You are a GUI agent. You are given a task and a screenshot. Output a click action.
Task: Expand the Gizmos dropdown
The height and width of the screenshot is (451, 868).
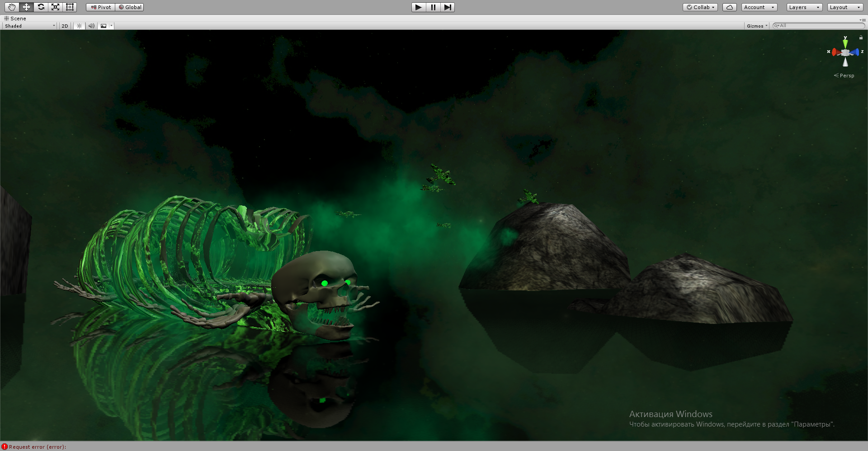coord(757,26)
